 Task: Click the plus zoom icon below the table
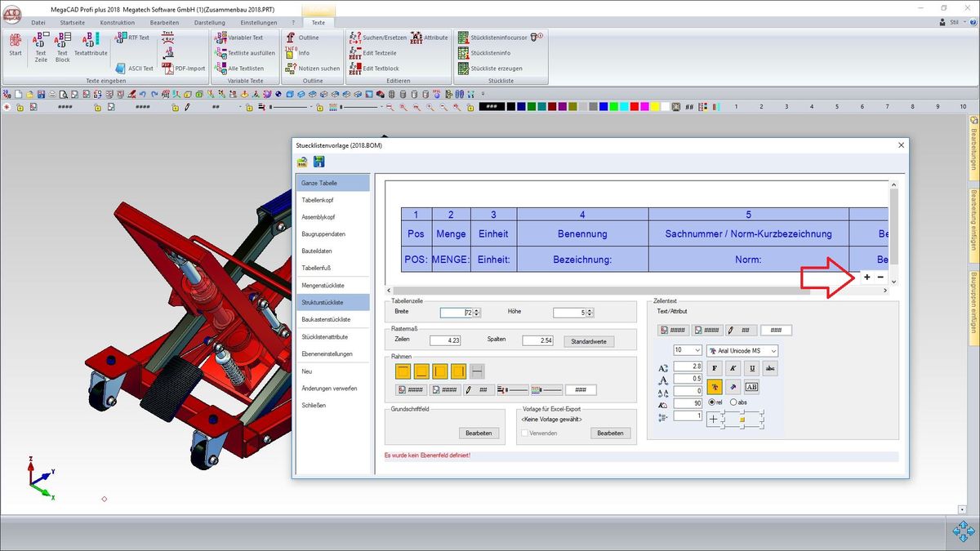tap(866, 278)
